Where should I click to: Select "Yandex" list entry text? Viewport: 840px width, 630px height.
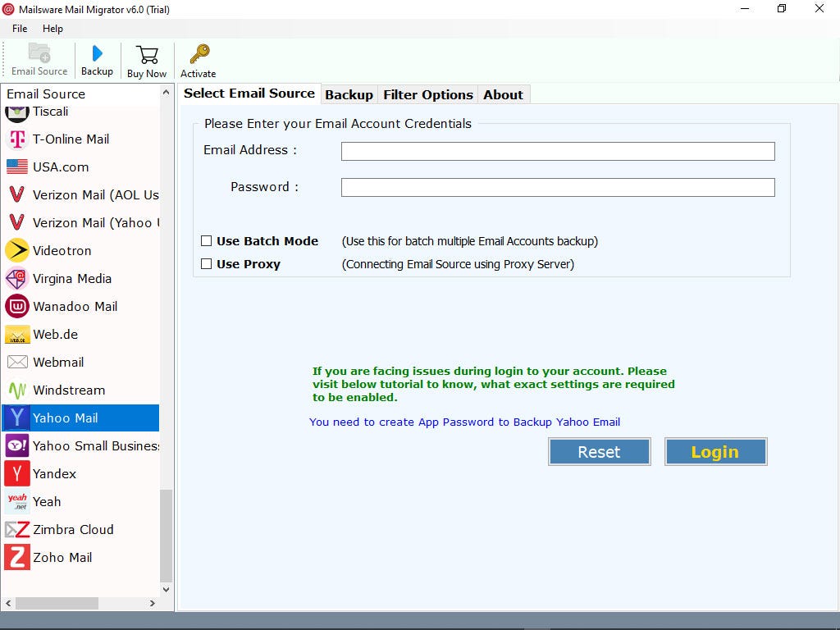(x=55, y=473)
